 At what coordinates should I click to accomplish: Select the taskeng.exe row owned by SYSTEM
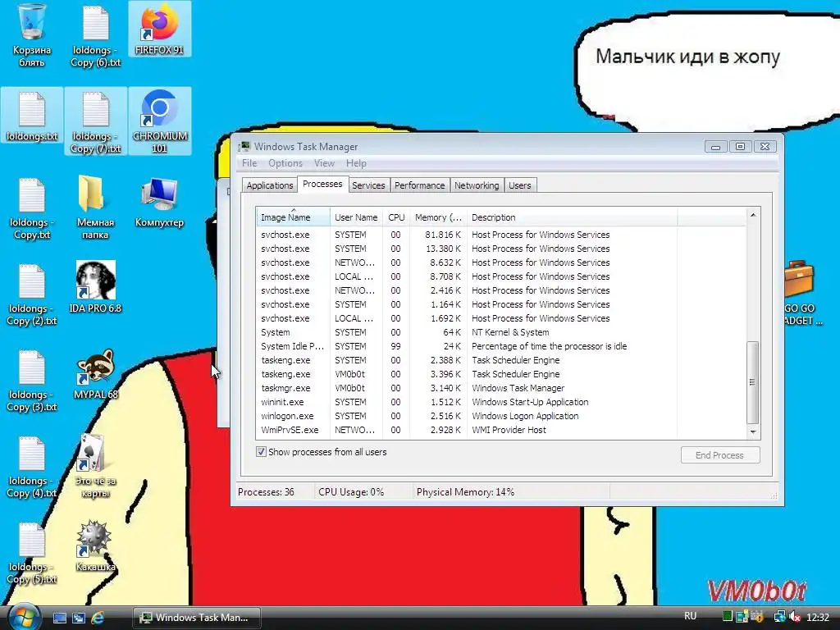(x=501, y=360)
